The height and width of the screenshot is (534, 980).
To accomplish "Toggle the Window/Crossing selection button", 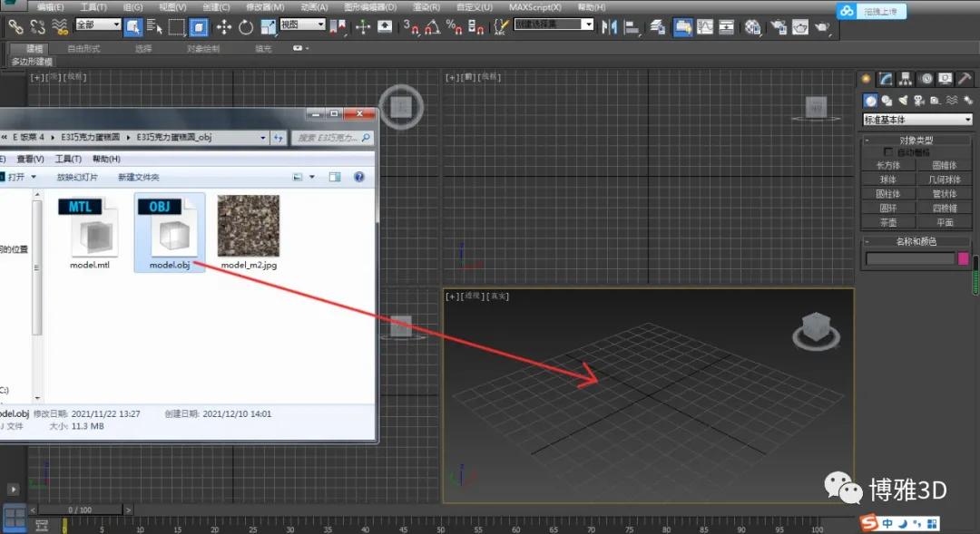I will pos(199,27).
